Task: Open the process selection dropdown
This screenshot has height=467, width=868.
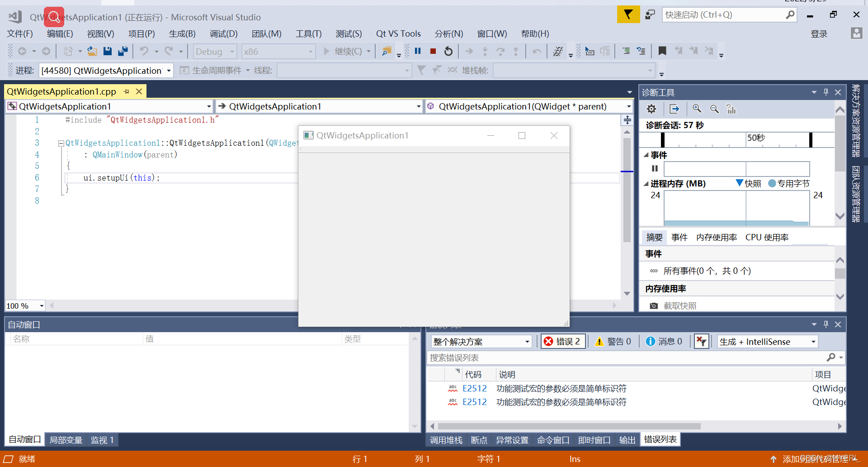Action: point(106,71)
